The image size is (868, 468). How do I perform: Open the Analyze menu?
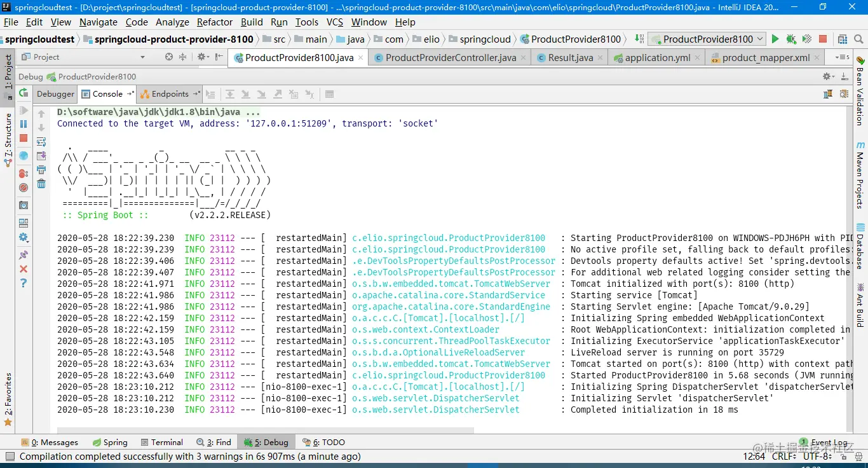[x=172, y=22]
